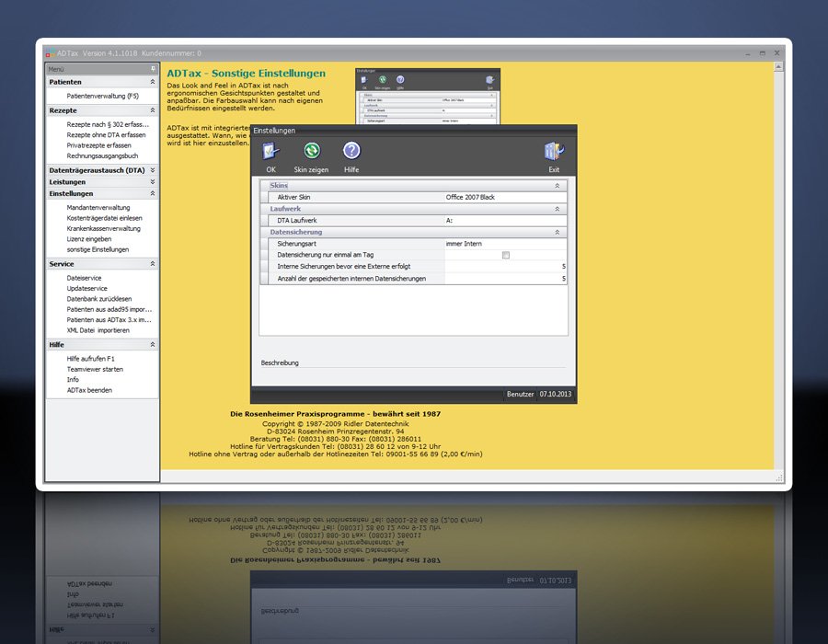This screenshot has width=828, height=644.
Task: Click Sicherungsart value immer Intern
Action: pos(505,244)
